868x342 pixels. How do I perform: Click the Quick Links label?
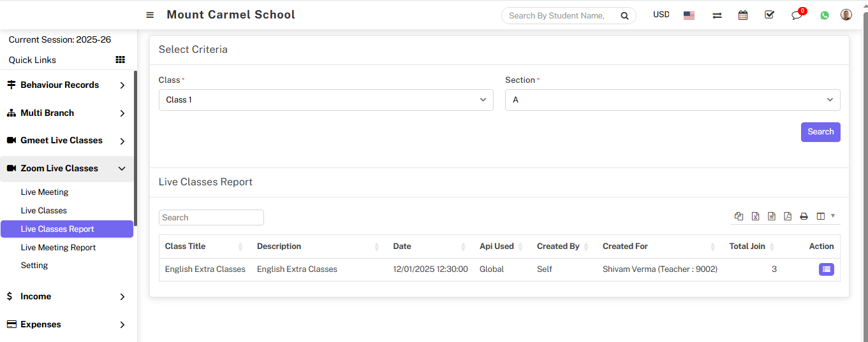tap(33, 60)
